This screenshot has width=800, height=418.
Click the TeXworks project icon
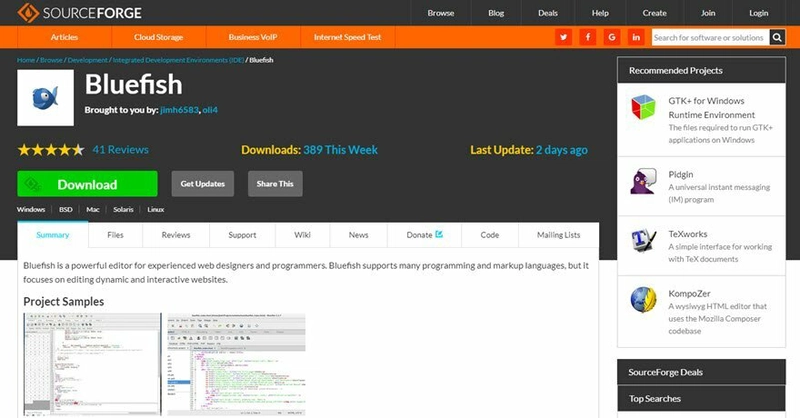[x=643, y=240]
